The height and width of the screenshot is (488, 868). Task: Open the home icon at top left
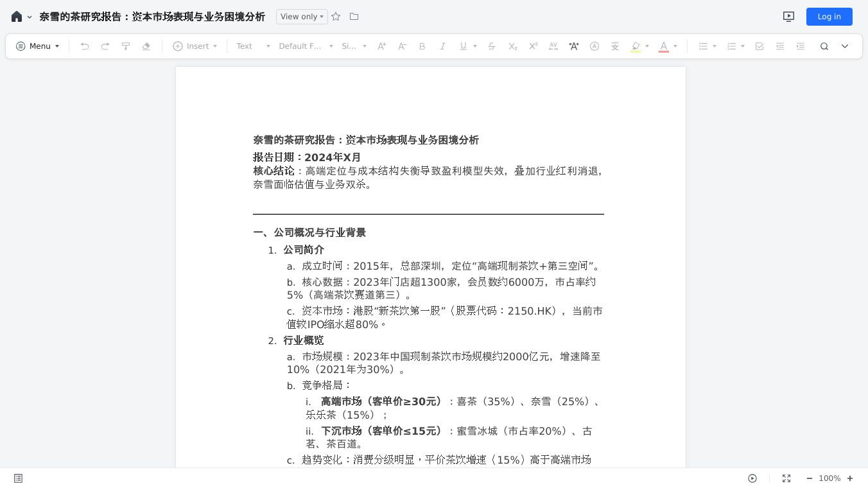pyautogui.click(x=17, y=17)
